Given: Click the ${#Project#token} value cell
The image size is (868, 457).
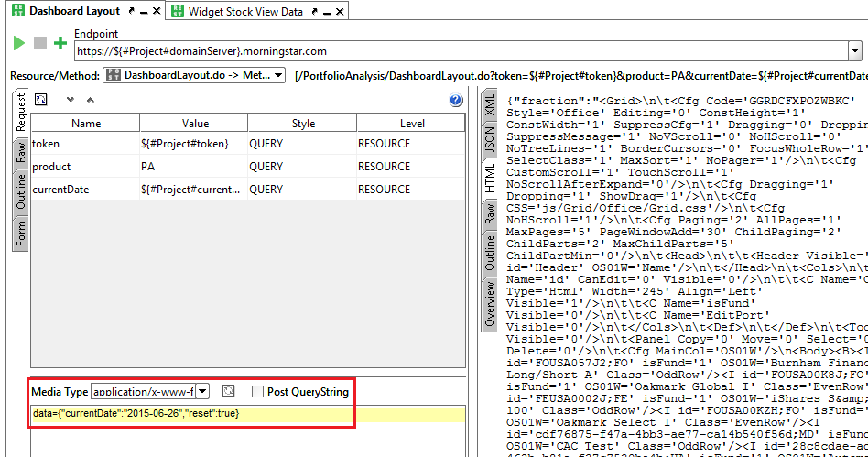Looking at the screenshot, I should [194, 144].
